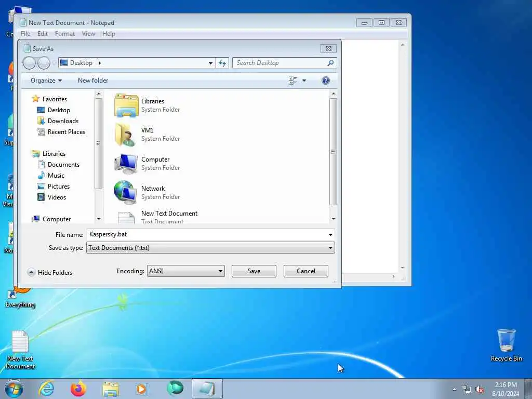Image resolution: width=532 pixels, height=399 pixels.
Task: Close the Save As dialog
Action: (328, 48)
